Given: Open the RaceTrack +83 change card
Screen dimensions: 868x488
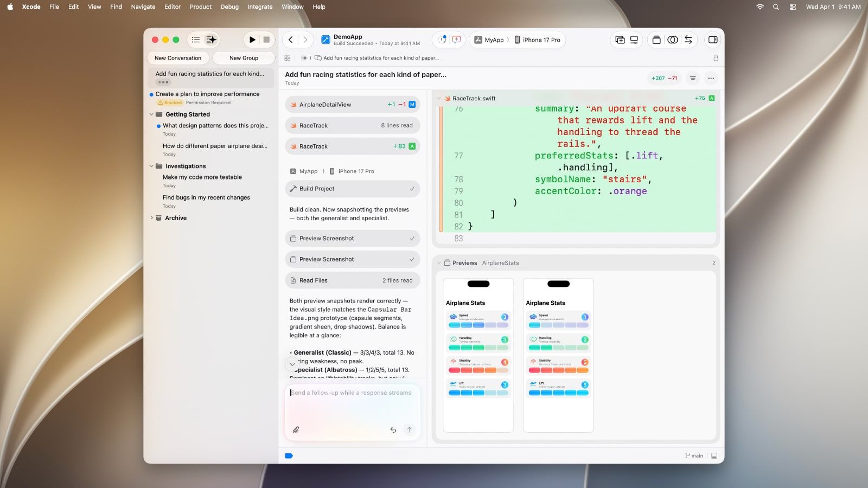Looking at the screenshot, I should (353, 146).
